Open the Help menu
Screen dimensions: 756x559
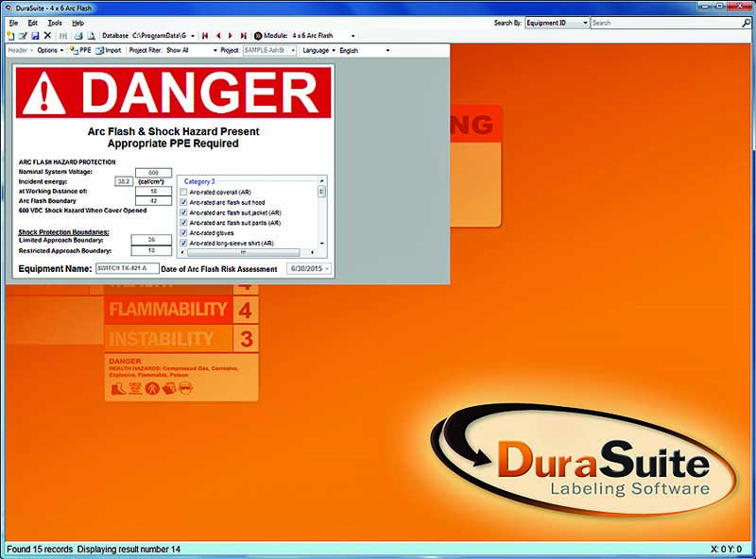point(77,23)
